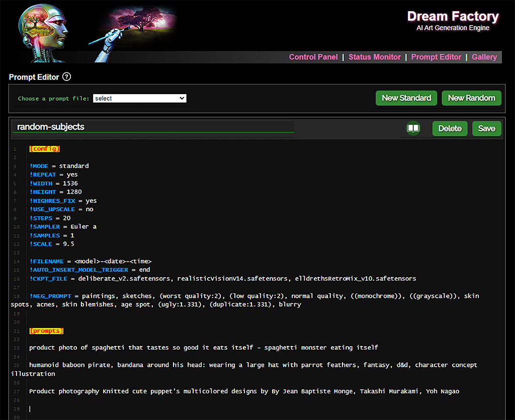Click the [config] section header
The height and width of the screenshot is (420, 515).
coord(44,149)
